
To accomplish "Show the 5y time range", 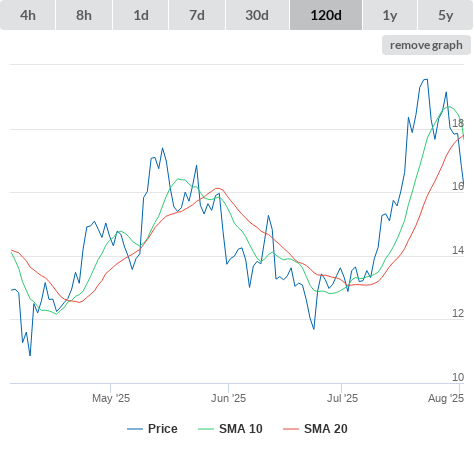I will click(x=446, y=15).
